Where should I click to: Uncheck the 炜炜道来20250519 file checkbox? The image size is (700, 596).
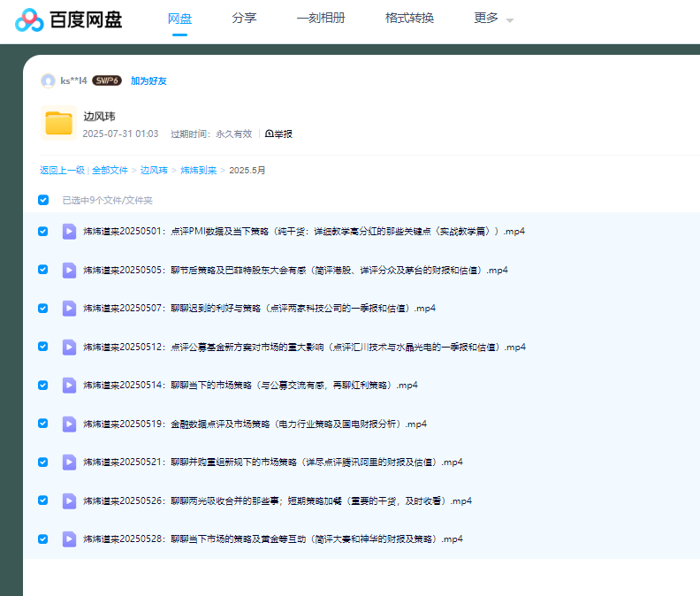click(43, 424)
